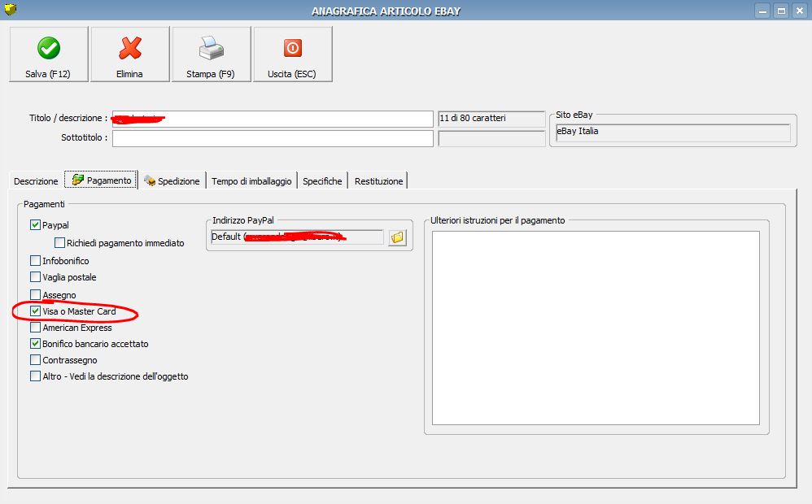Image resolution: width=812 pixels, height=504 pixels.
Task: Check the Infobonifico option
Action: click(x=35, y=260)
